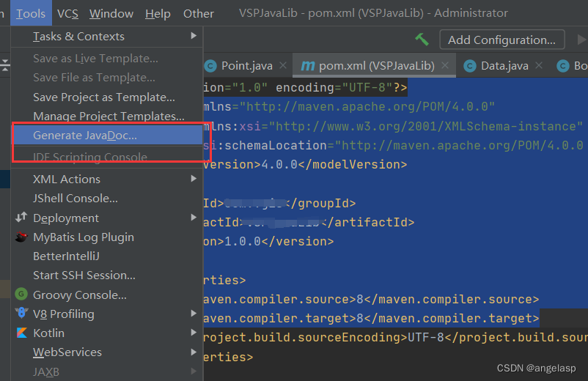Close the Data.java editor tab
The height and width of the screenshot is (381, 588).
[539, 66]
